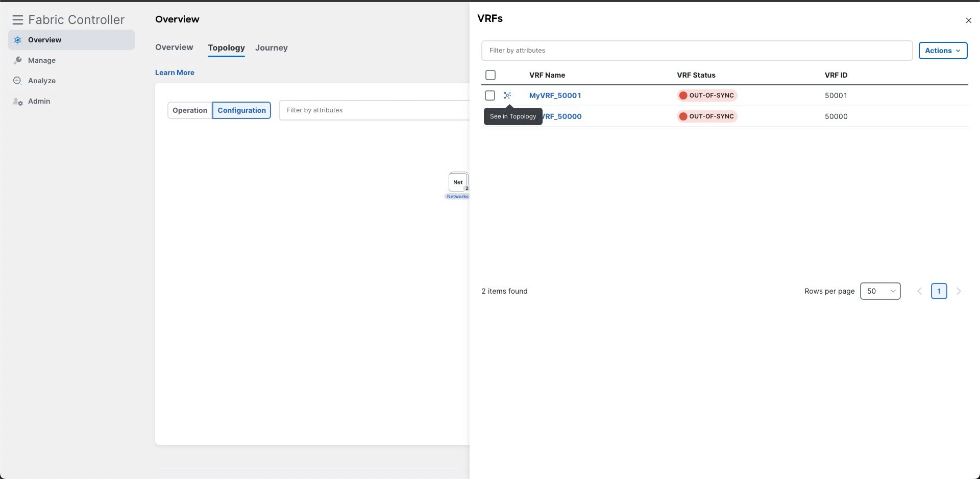
Task: Select the Configuration view toggle
Action: click(x=241, y=110)
